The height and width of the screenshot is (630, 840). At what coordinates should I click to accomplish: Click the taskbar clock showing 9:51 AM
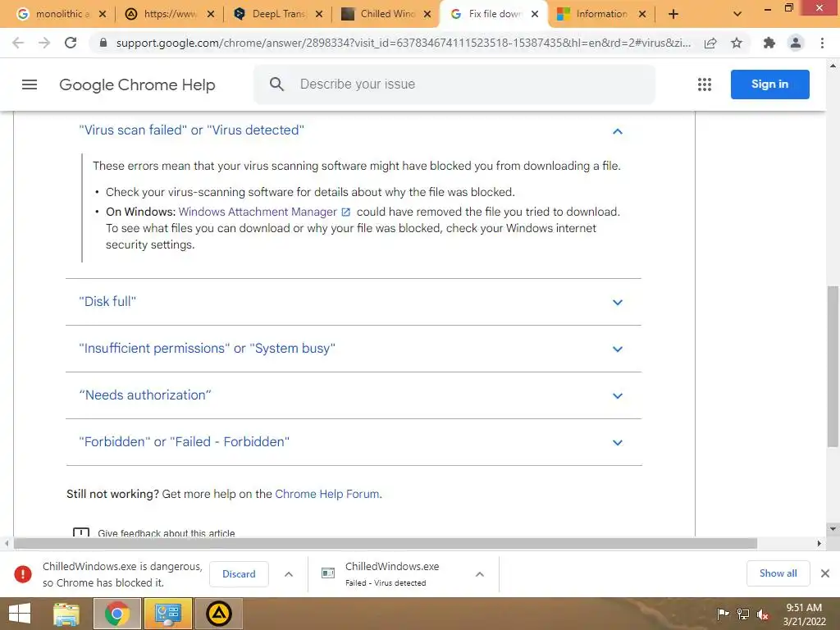point(804,614)
